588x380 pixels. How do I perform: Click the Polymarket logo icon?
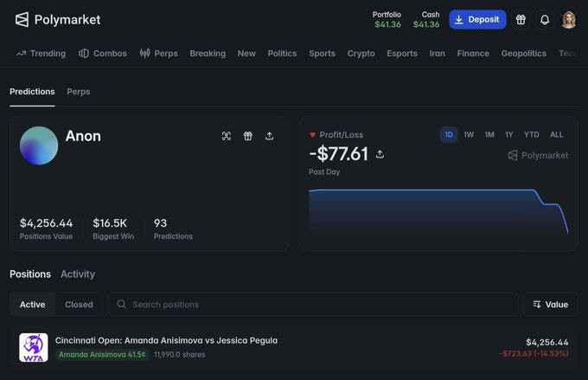[22, 20]
